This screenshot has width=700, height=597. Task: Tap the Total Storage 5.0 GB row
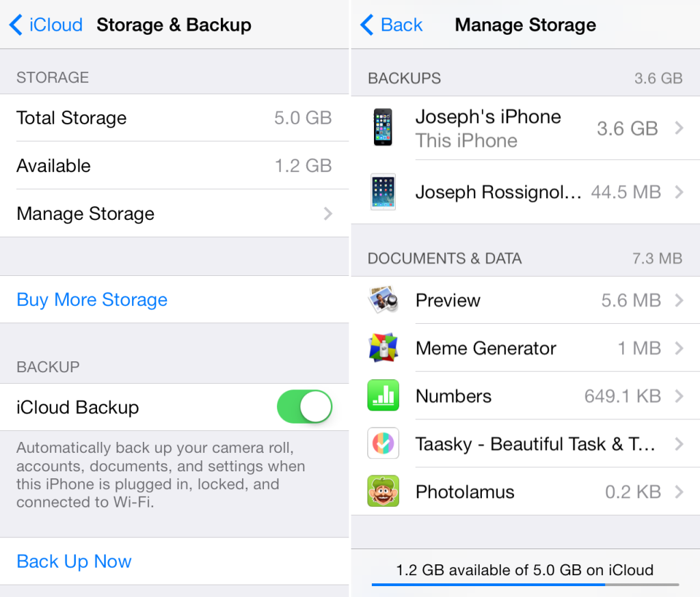coord(174,117)
